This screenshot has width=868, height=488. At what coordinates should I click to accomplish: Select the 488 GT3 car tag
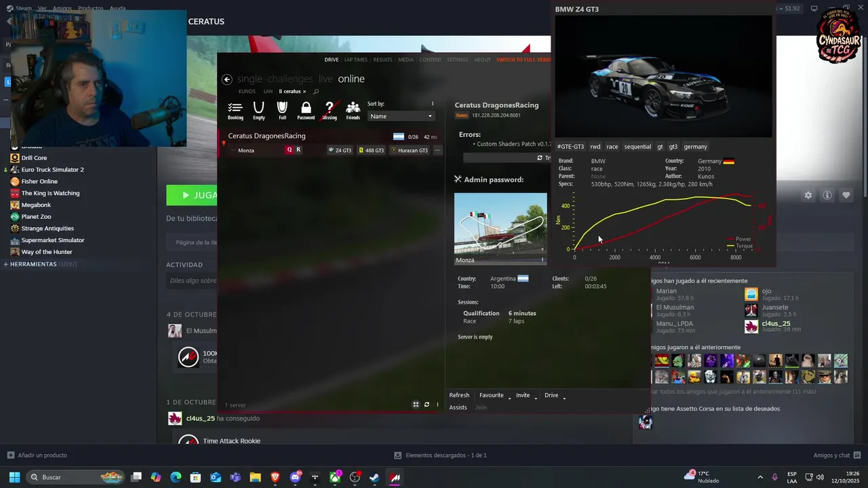pyautogui.click(x=371, y=150)
